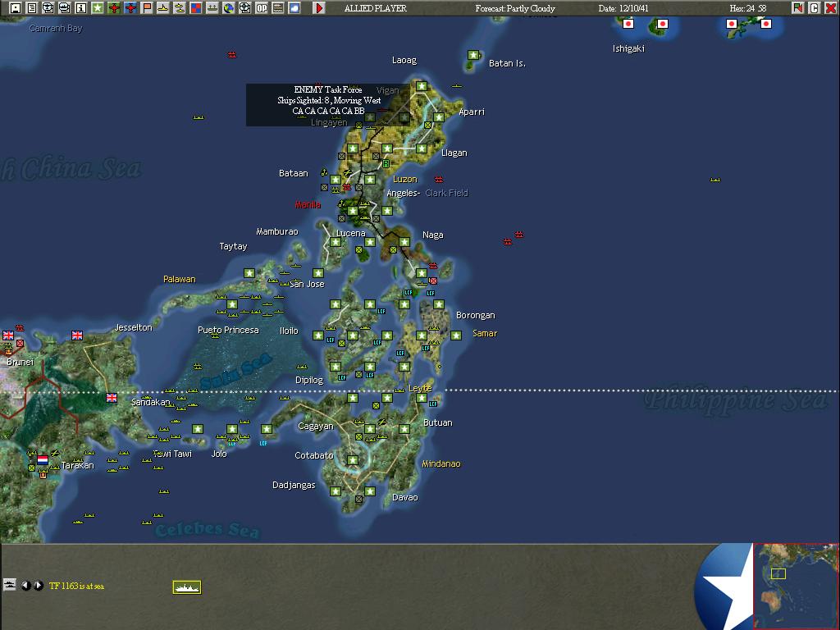Open the cloud weather toolbar icon
Image resolution: width=840 pixels, height=630 pixels.
294,8
